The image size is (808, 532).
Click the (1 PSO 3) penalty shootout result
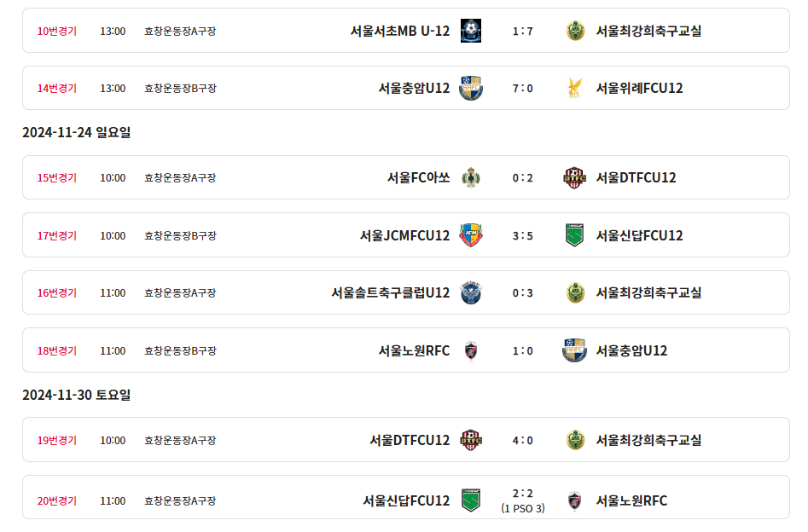tap(523, 508)
